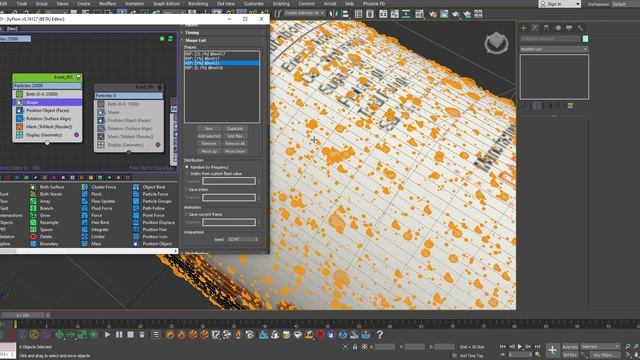Click the X coordinate input field
The image size is (640, 360).
coord(385,347)
